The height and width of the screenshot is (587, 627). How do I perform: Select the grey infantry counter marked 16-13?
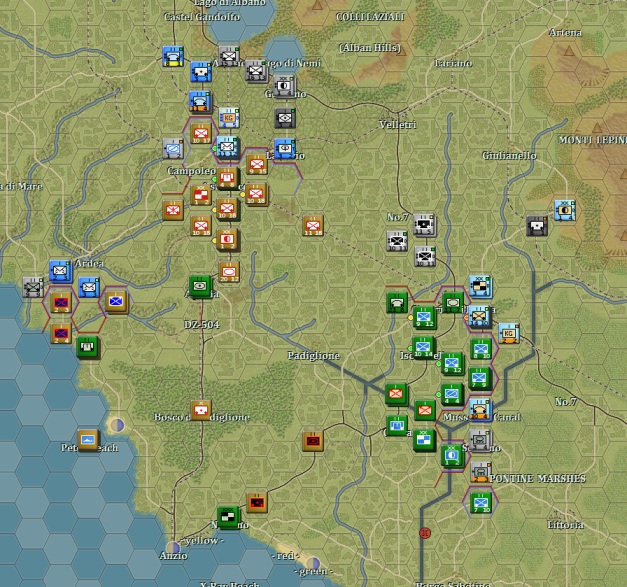pyautogui.click(x=256, y=71)
